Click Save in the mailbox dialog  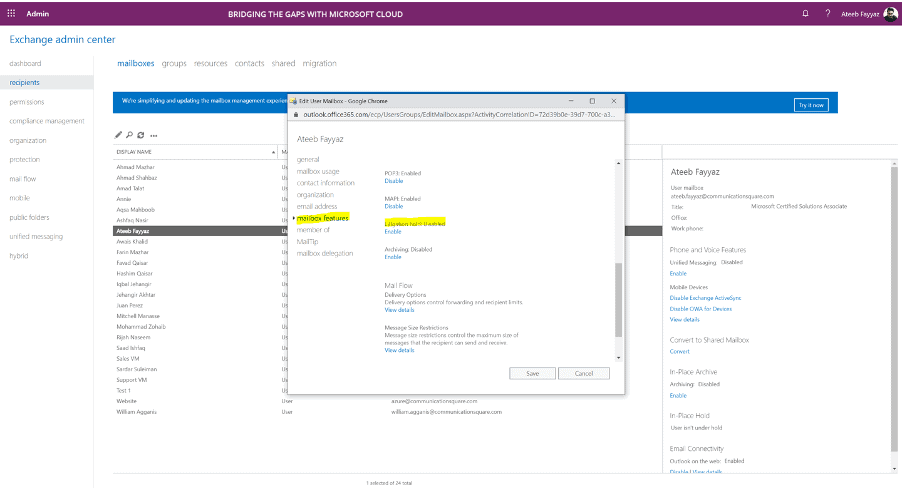pos(532,373)
